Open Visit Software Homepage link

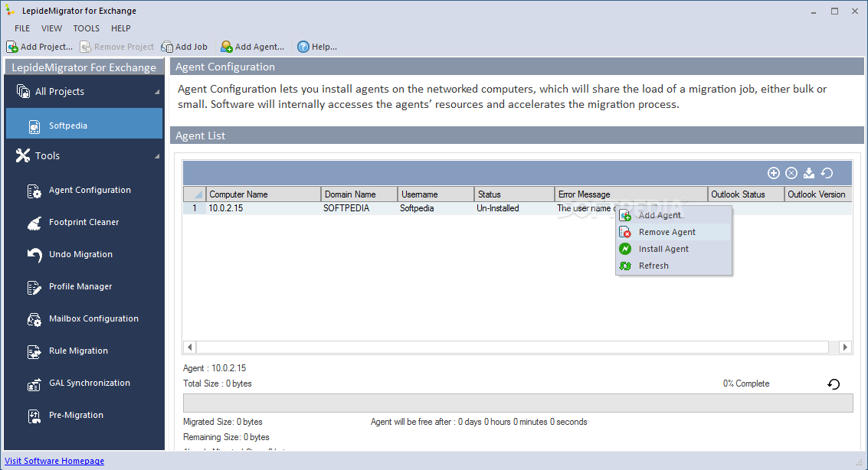pyautogui.click(x=54, y=461)
